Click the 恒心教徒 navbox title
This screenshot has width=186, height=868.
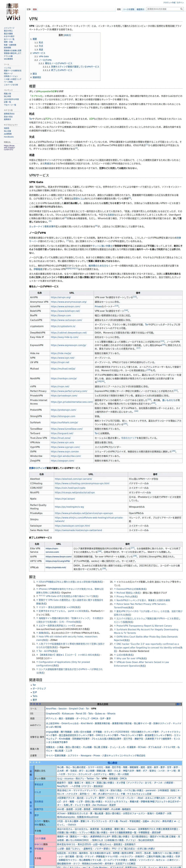tap(112, 763)
